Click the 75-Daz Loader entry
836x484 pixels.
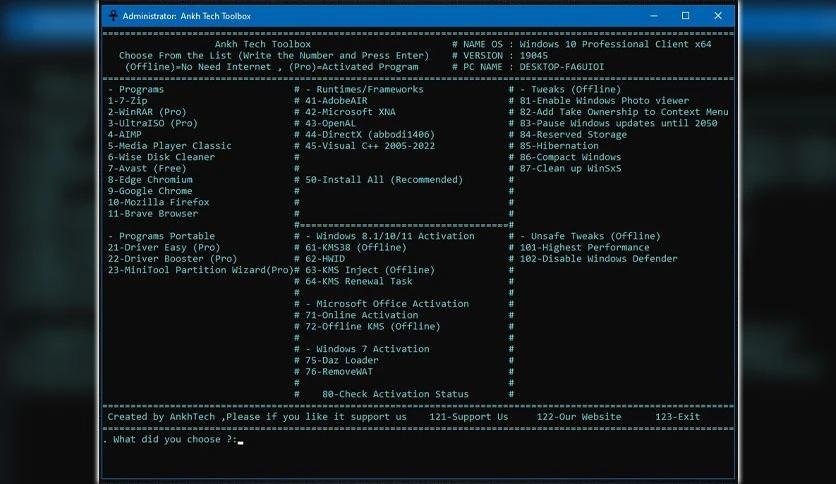342,360
